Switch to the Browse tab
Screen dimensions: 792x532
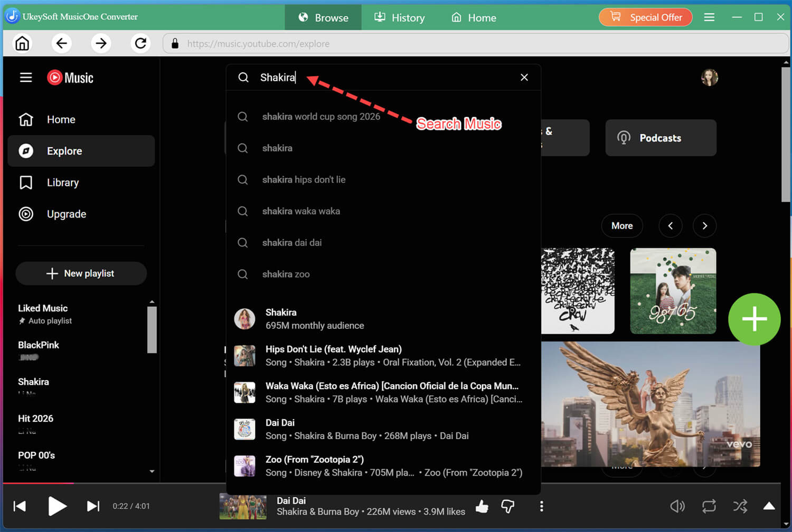(323, 17)
